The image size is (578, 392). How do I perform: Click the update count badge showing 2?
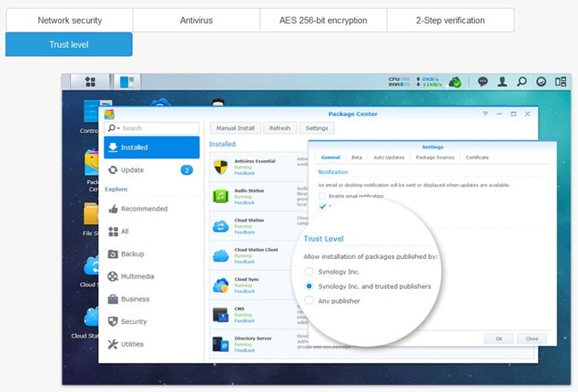click(187, 170)
